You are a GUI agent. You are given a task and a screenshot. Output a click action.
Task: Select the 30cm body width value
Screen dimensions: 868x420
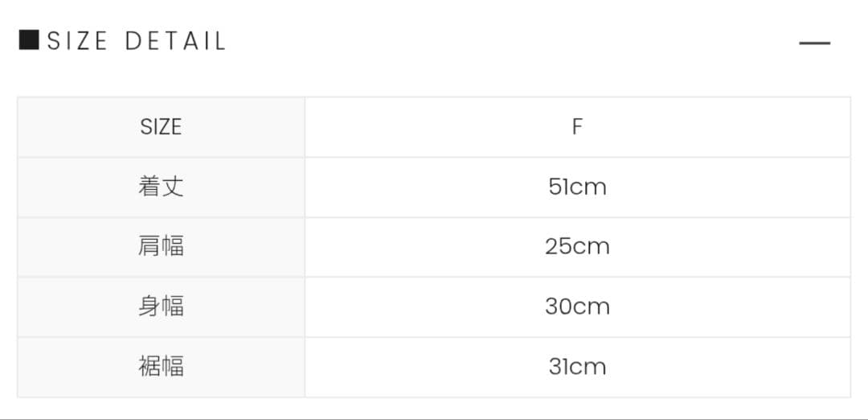click(x=577, y=307)
